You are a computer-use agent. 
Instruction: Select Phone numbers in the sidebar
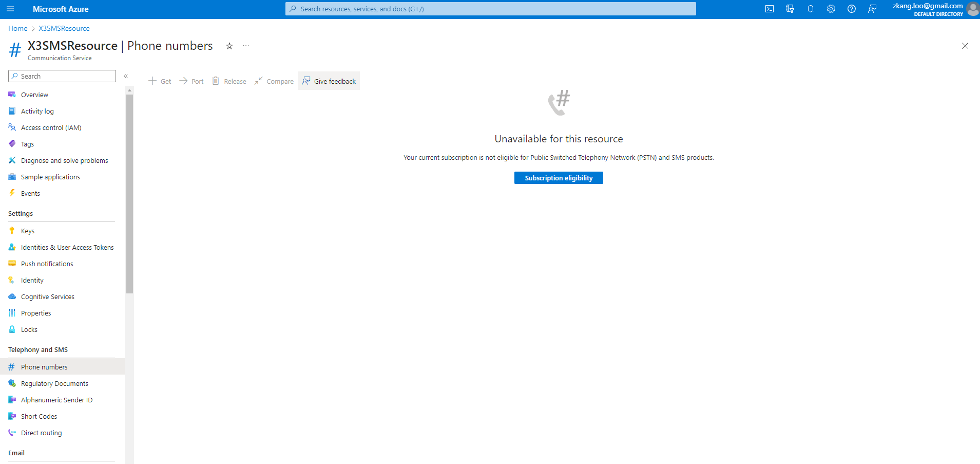(63, 367)
